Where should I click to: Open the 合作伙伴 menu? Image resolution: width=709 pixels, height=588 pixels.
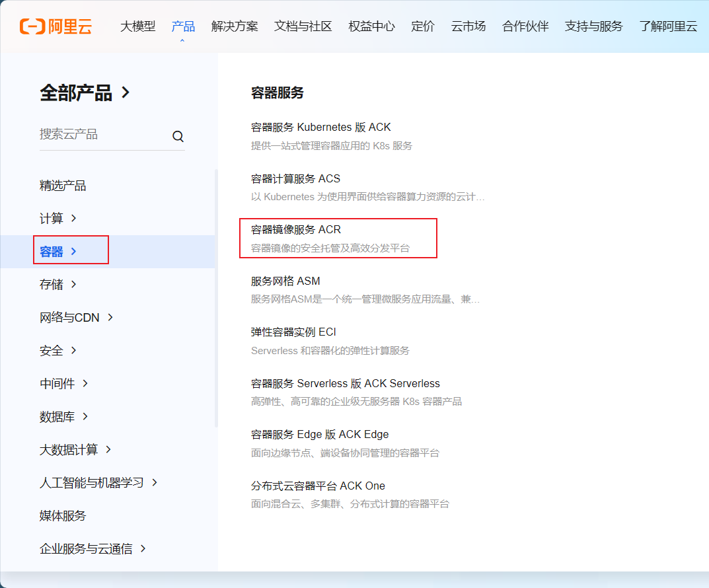click(525, 26)
